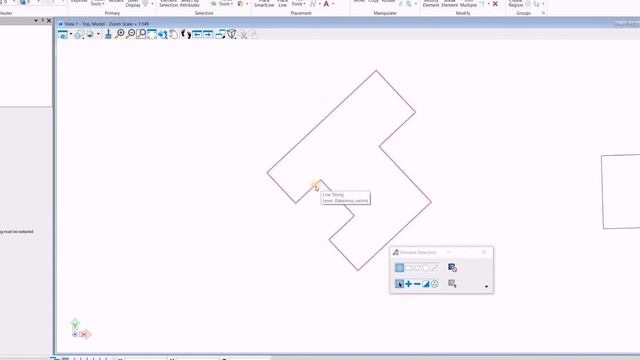The image size is (640, 360).
Task: Click Select All mode in Element Selection
Action: click(x=435, y=284)
